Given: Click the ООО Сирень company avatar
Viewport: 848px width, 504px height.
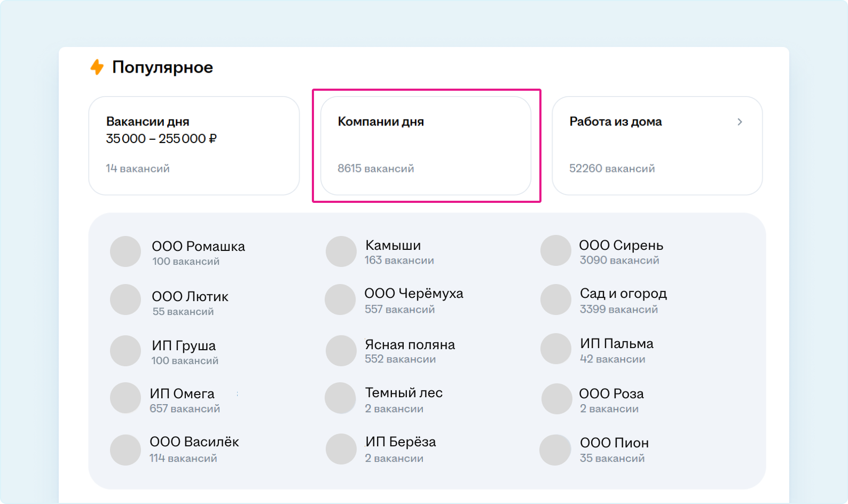Looking at the screenshot, I should (x=556, y=250).
